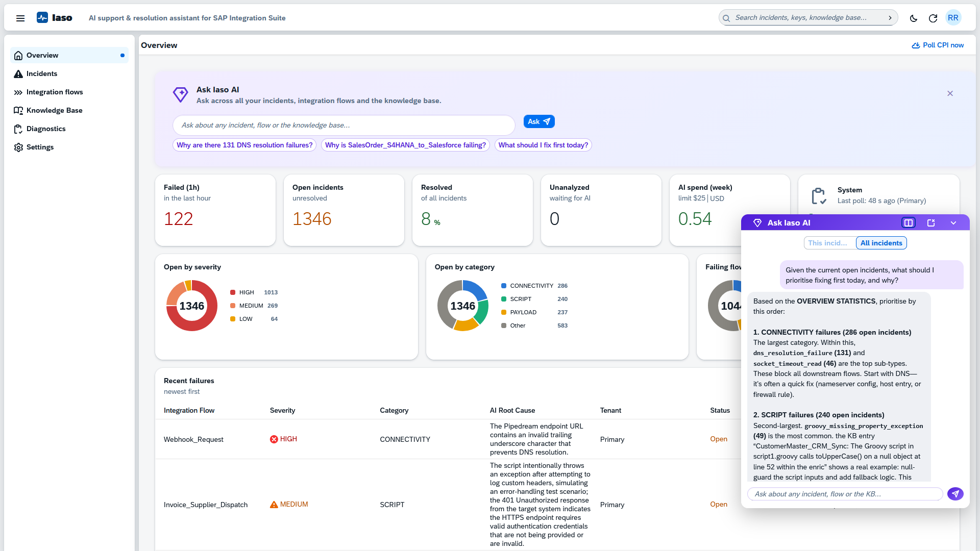The image size is (980, 551).
Task: Click the laso logo in the header
Action: click(x=55, y=18)
